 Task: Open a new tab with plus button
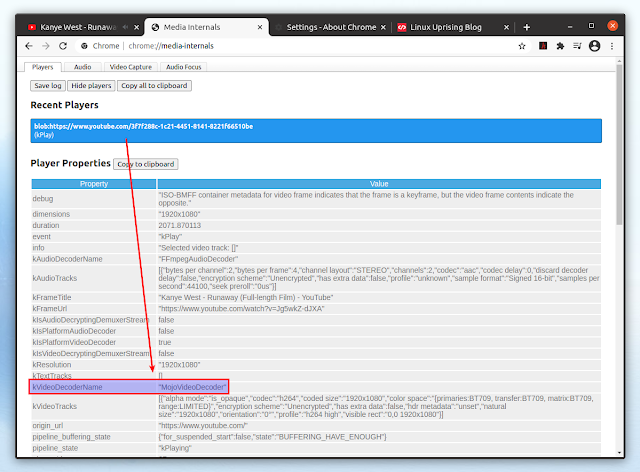(x=527, y=27)
